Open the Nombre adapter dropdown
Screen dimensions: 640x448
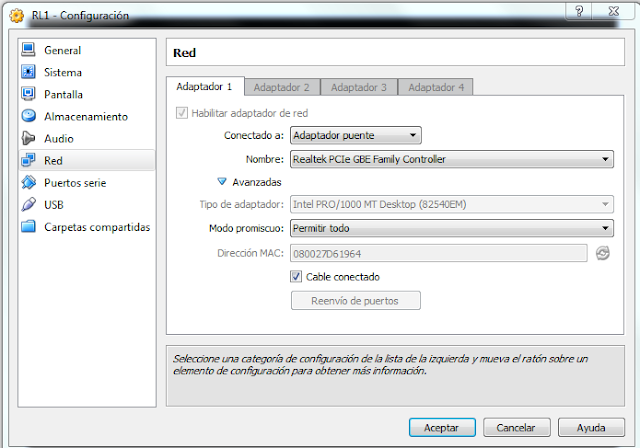pos(452,159)
